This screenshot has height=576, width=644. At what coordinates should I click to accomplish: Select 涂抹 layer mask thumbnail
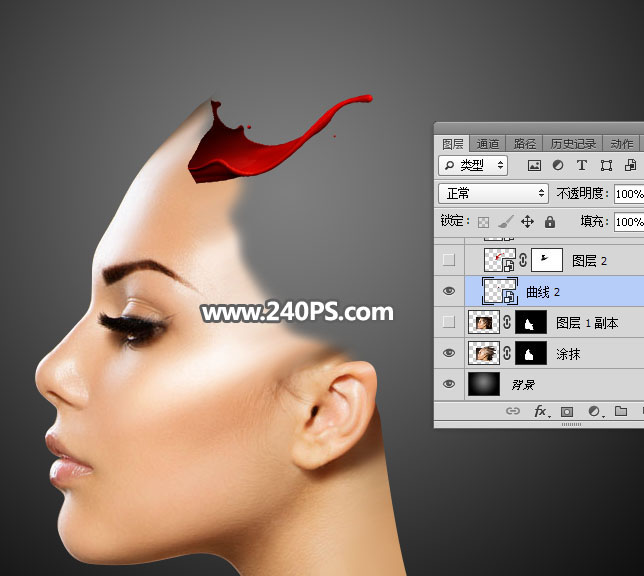[531, 353]
